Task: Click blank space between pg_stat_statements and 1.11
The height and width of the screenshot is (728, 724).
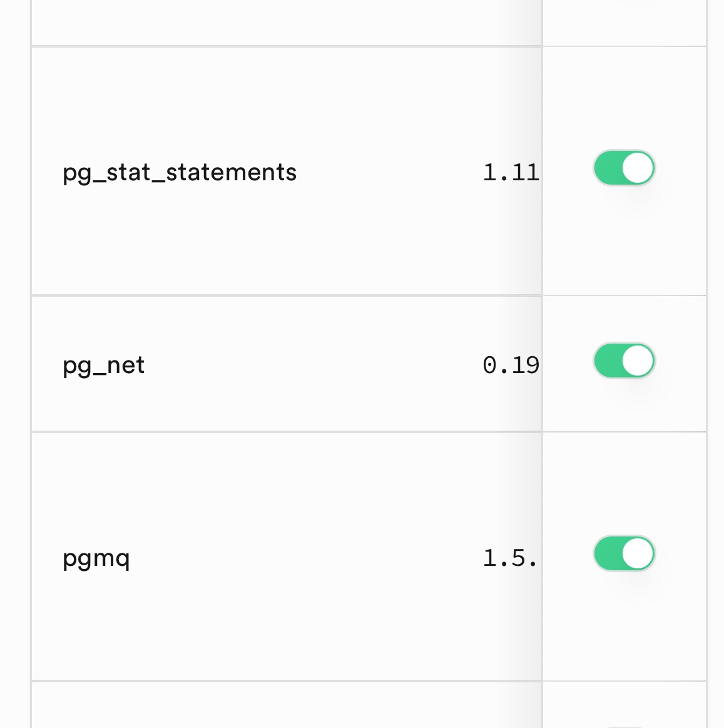Action: pos(388,172)
